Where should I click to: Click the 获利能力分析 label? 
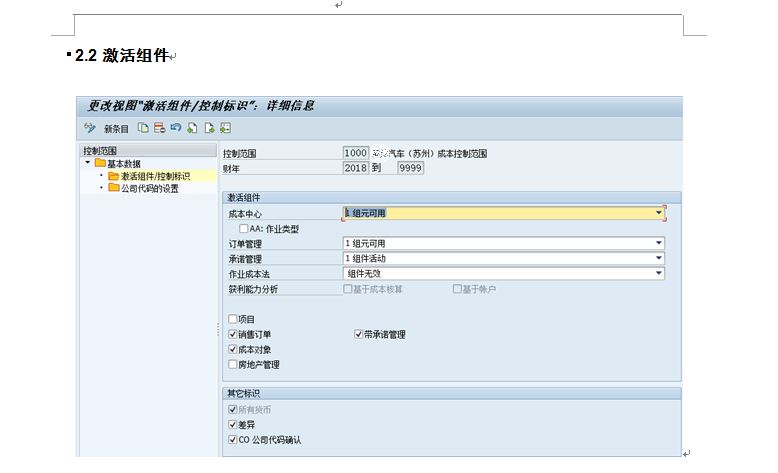[x=253, y=289]
